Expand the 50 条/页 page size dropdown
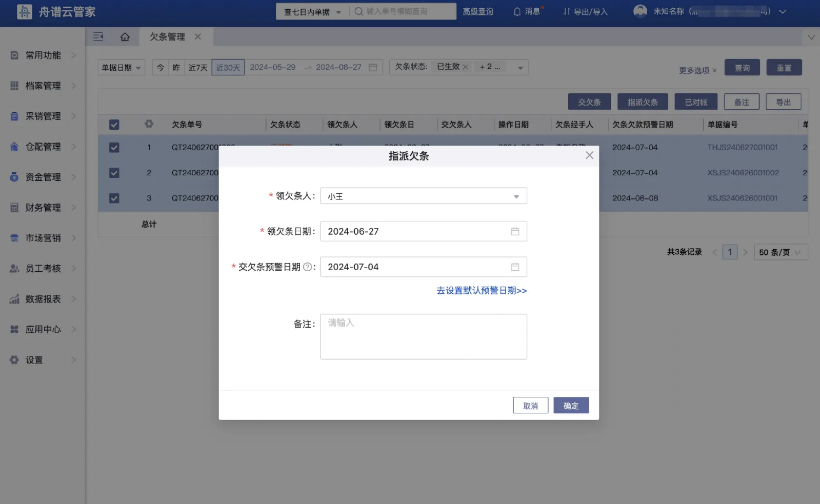820x504 pixels. [780, 252]
